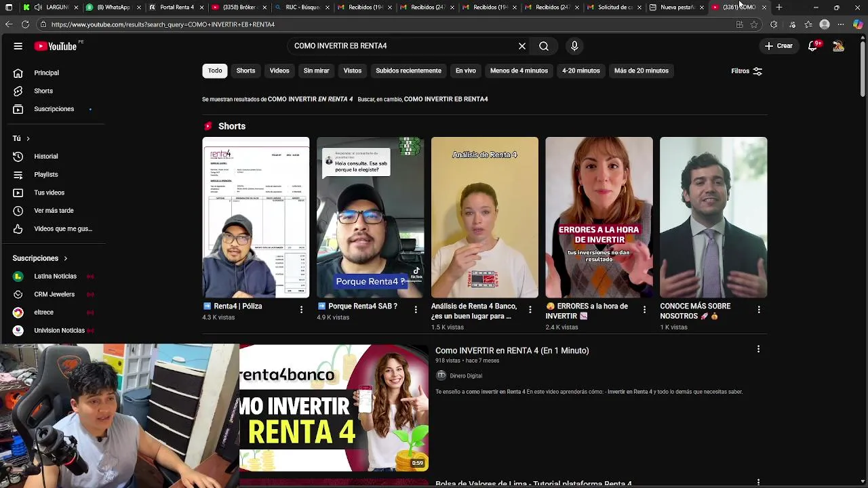This screenshot has height=488, width=868.
Task: Add page to favorites with star icon
Action: point(754,24)
